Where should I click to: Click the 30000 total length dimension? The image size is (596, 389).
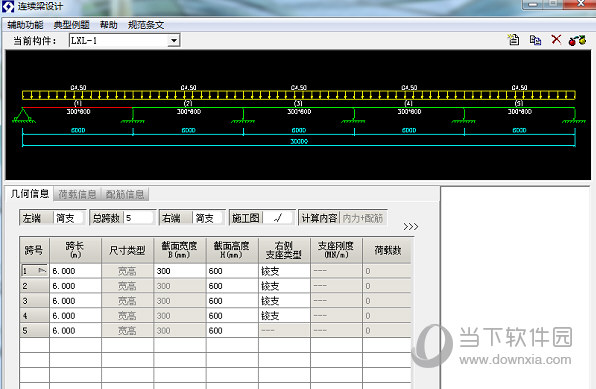click(299, 141)
